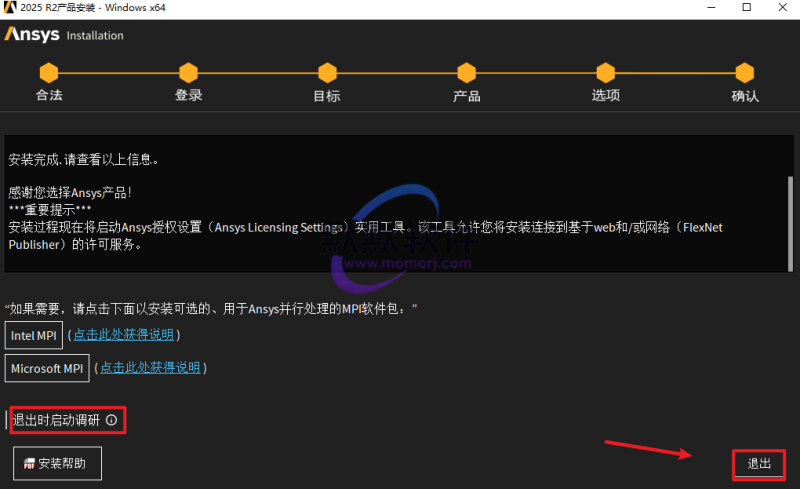Maximize the installer window

[746, 8]
